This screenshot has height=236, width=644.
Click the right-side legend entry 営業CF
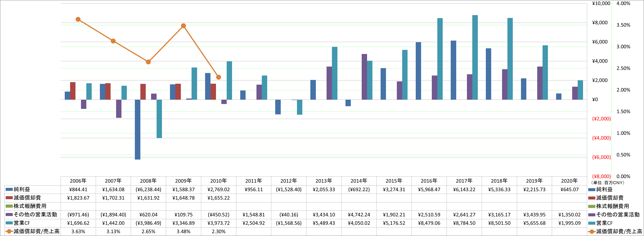[x=604, y=223]
